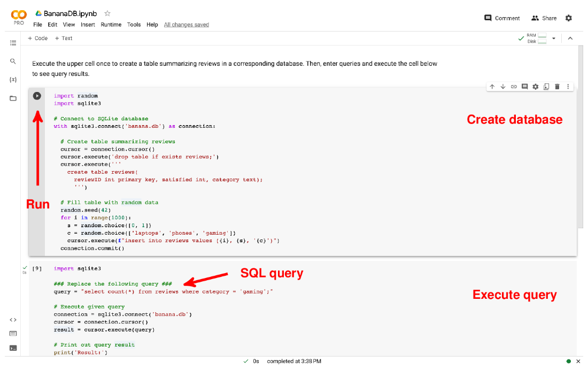Open the find and replace search icon
The height and width of the screenshot is (371, 588).
pos(13,61)
